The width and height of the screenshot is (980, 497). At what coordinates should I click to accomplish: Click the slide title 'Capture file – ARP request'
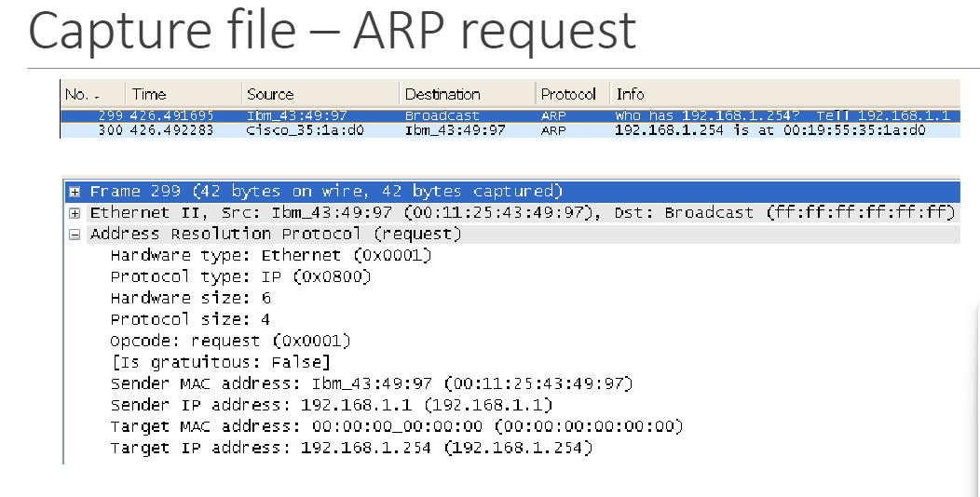(333, 30)
